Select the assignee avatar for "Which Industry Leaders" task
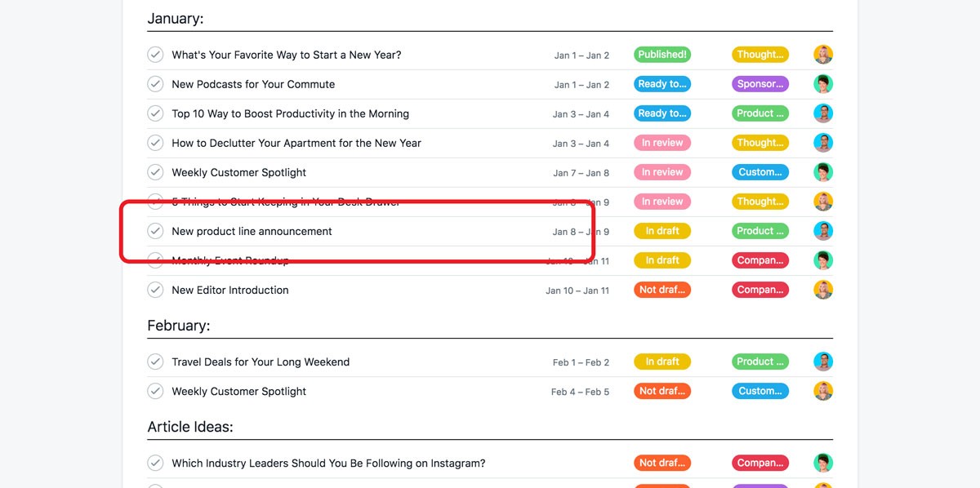 (823, 463)
